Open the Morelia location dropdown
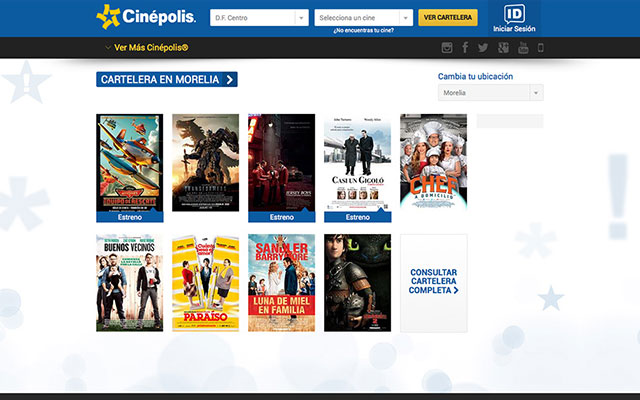The width and height of the screenshot is (640, 400). (x=491, y=93)
